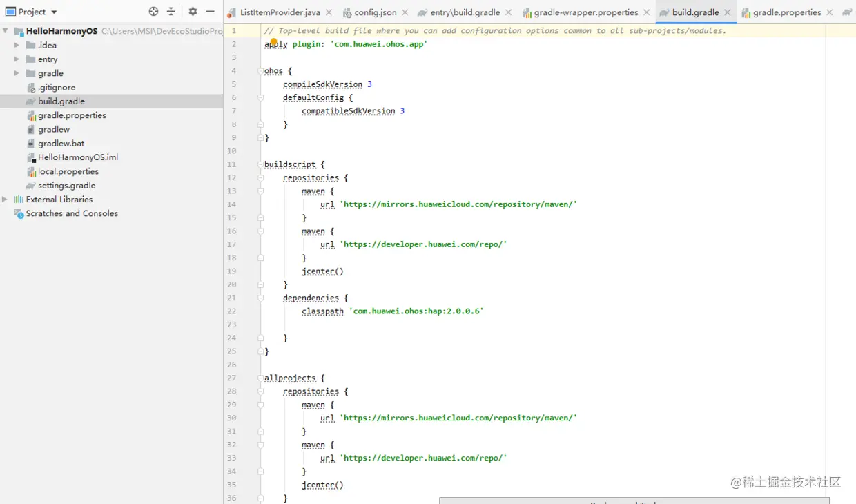Click the build.gradle file icon in tree
This screenshot has width=856, height=504.
click(30, 101)
